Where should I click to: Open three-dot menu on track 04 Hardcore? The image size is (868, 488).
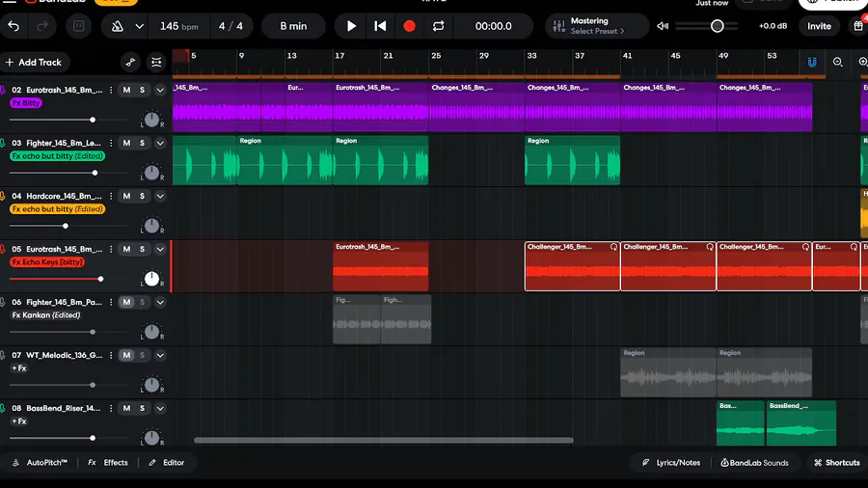click(x=111, y=196)
